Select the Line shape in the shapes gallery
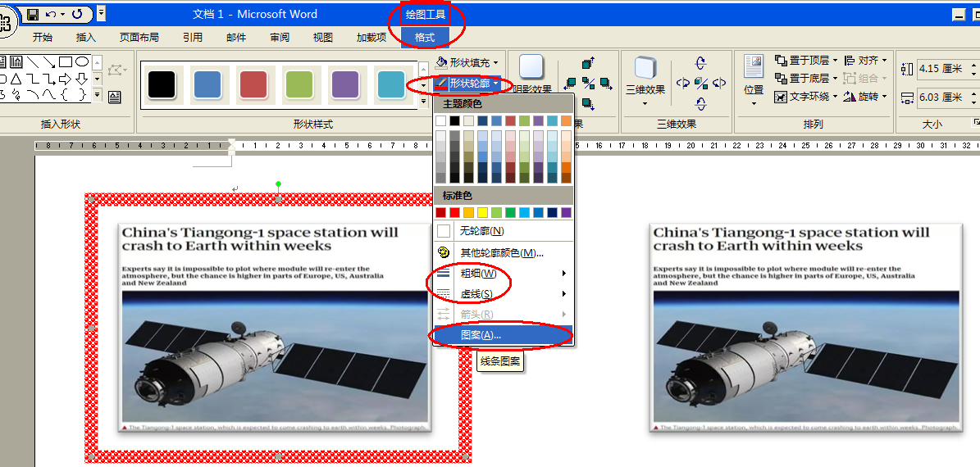 [33, 61]
